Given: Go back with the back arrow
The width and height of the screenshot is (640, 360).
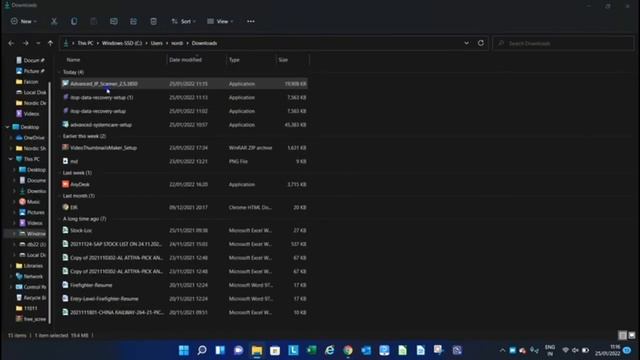Looking at the screenshot, I should pos(11,43).
